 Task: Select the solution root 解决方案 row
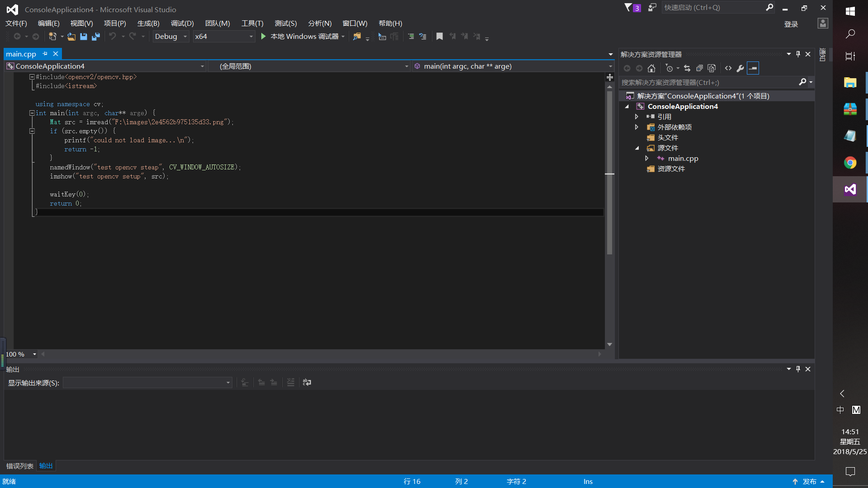tap(717, 96)
